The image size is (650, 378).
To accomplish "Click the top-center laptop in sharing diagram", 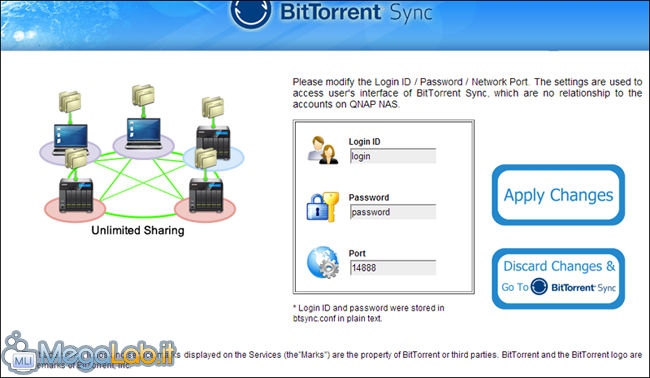I will pos(143,133).
